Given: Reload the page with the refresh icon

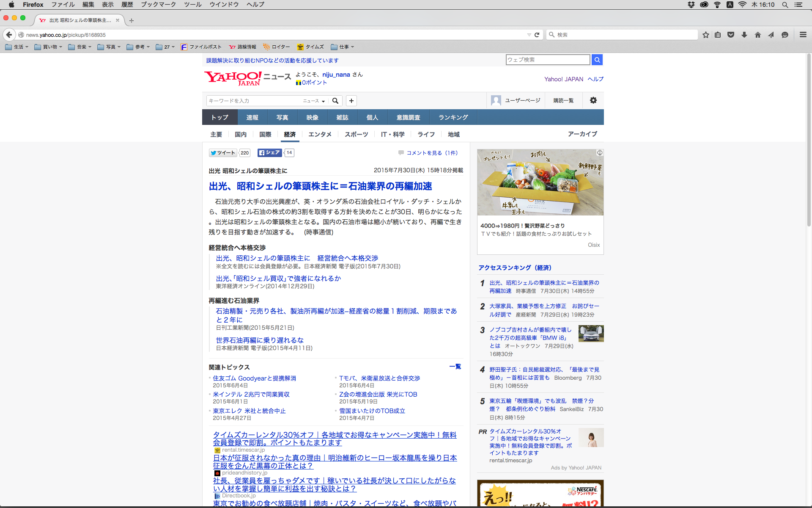Looking at the screenshot, I should pos(537,35).
